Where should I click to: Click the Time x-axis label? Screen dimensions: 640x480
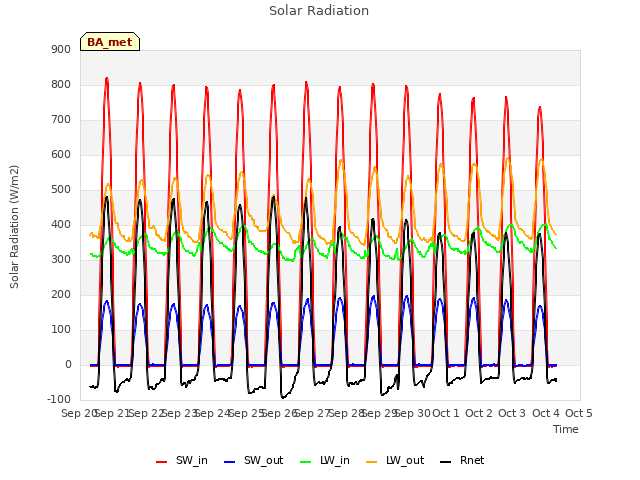click(x=566, y=429)
